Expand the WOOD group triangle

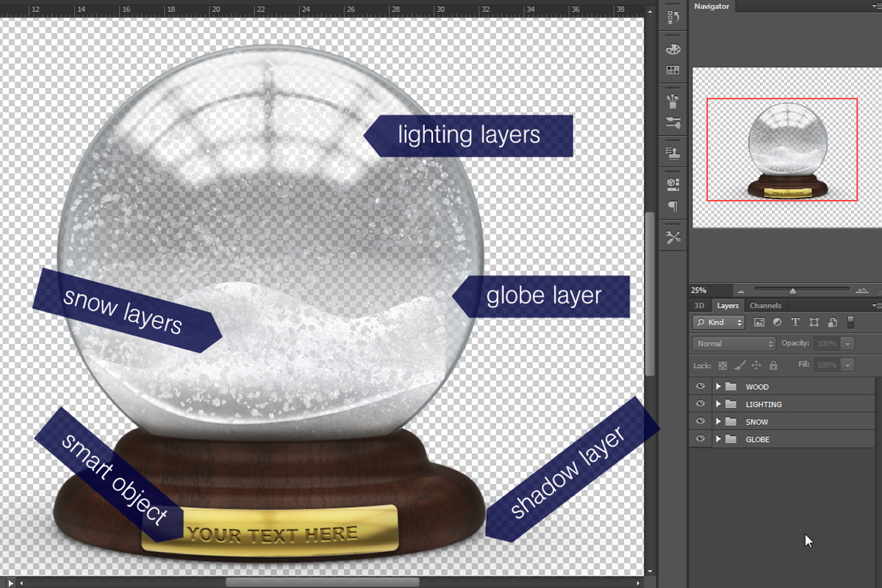click(718, 387)
